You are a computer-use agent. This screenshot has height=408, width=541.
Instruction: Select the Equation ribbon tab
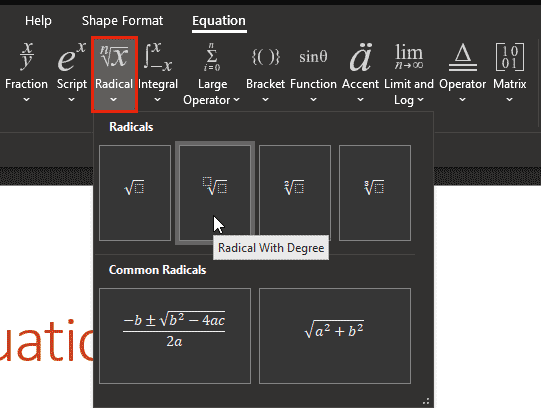tap(219, 21)
